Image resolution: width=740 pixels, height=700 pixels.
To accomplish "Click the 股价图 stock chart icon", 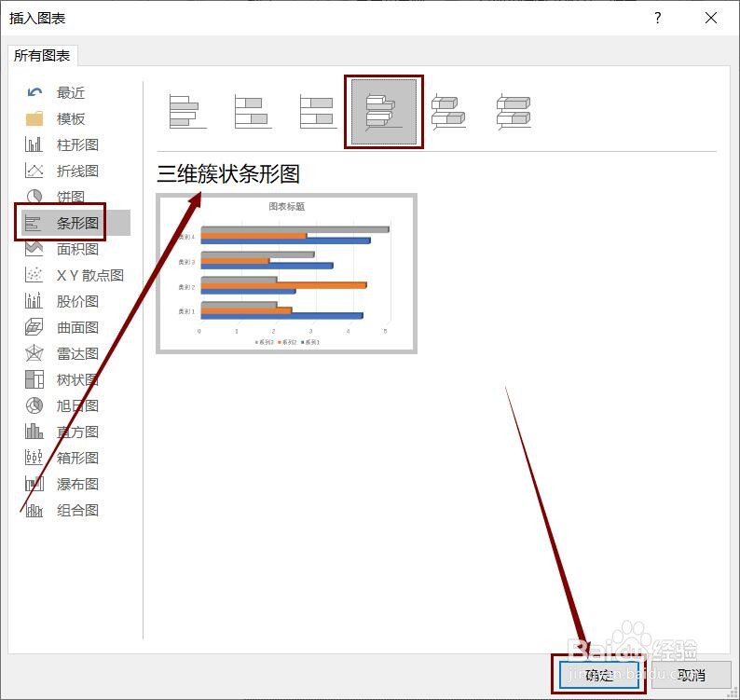I will tap(34, 301).
